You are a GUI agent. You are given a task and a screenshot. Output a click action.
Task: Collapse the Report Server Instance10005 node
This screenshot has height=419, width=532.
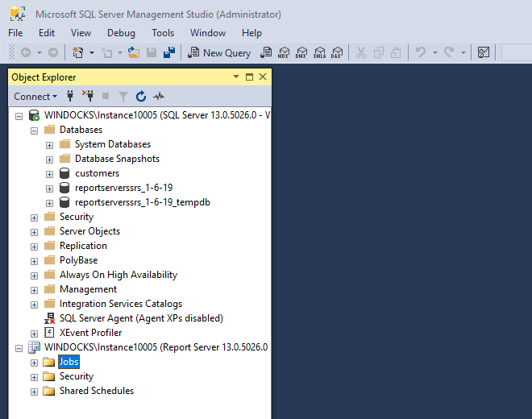pos(19,348)
